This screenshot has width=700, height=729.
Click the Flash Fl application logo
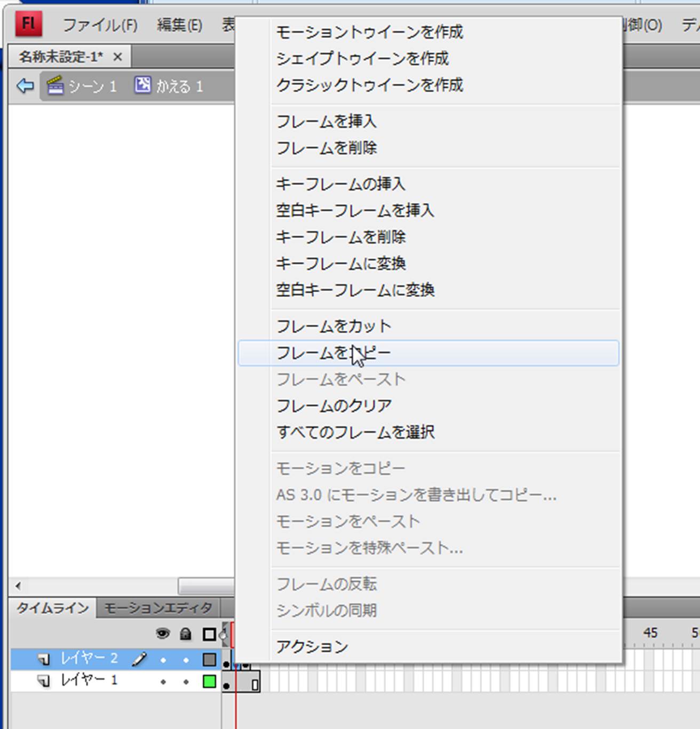28,24
